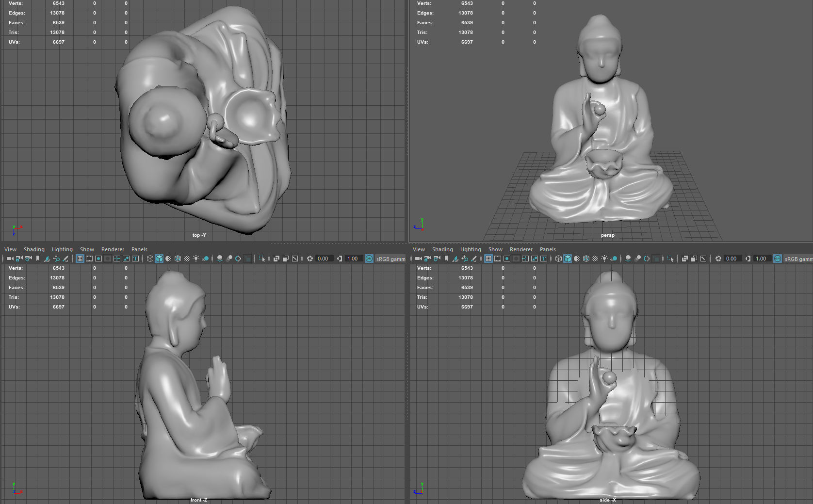Viewport: 813px width, 504px height.
Task: Click Exposure 0.00 field in side -X panel
Action: tap(732, 259)
